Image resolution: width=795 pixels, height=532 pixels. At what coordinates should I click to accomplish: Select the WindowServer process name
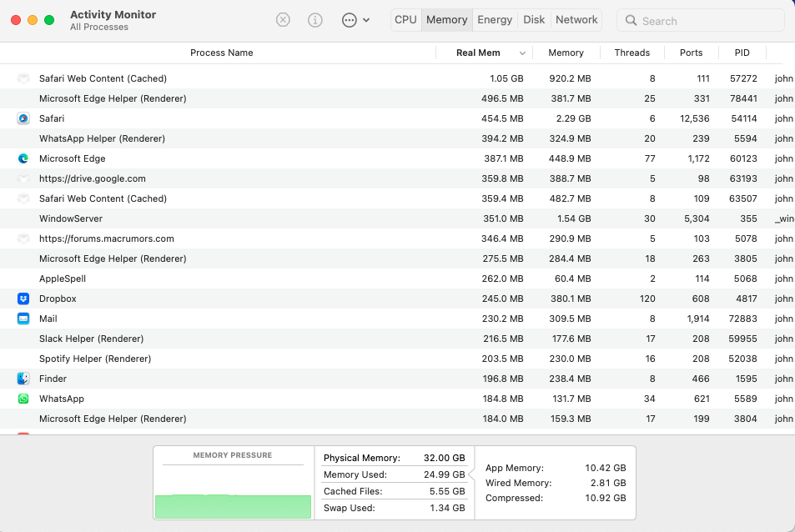(71, 218)
